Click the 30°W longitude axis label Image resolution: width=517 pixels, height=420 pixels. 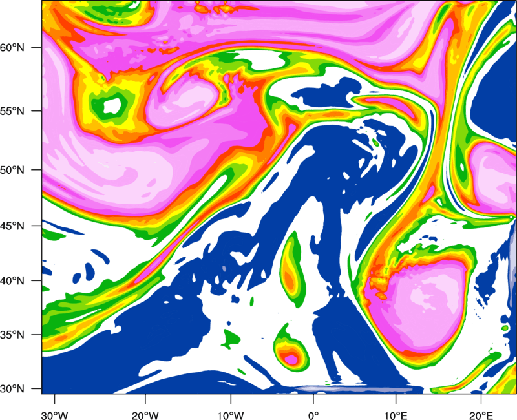[54, 415]
